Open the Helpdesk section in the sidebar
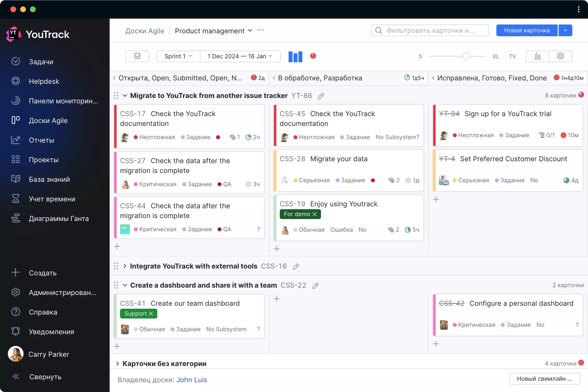Viewport: 588px width, 392px height. 44,81
